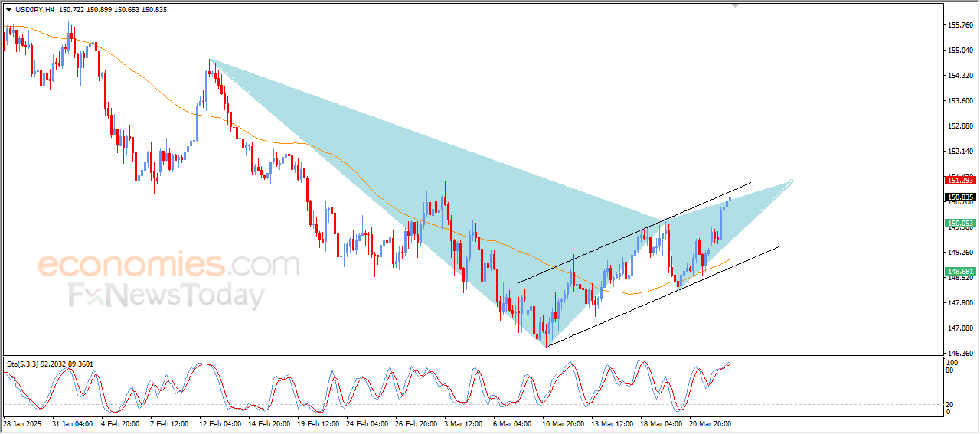Click the 155.040 value on price axis
The width and height of the screenshot is (980, 434).
point(960,51)
